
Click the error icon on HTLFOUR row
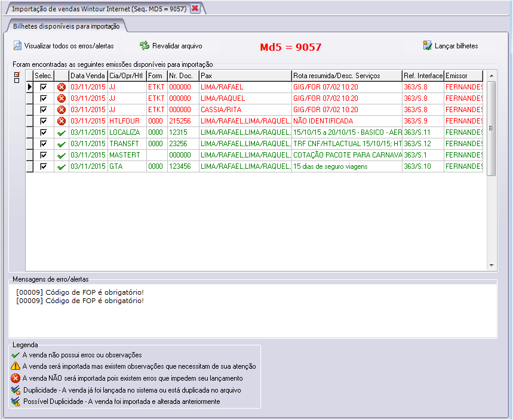click(x=61, y=121)
